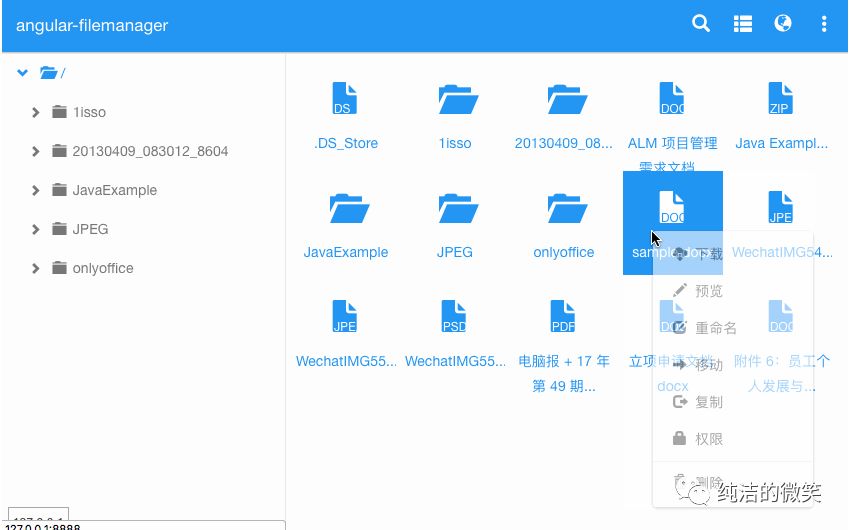
Task: Open the three-dot more menu
Action: [x=824, y=24]
